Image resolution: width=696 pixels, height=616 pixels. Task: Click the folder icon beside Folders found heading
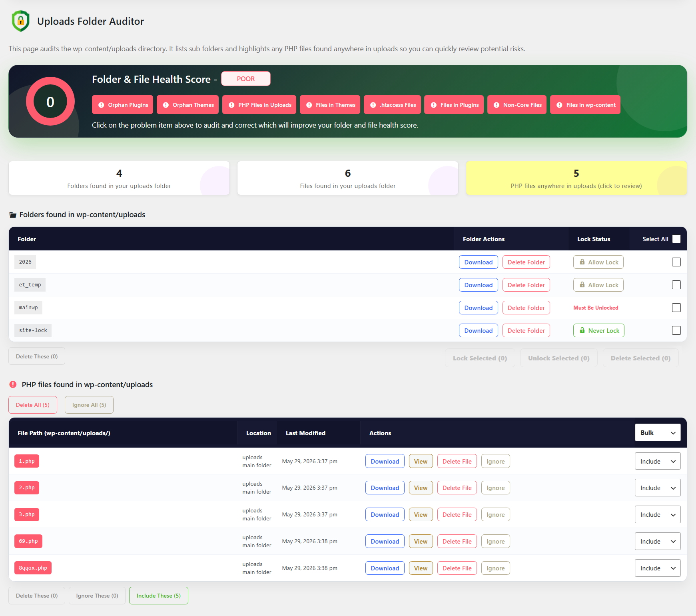click(x=13, y=215)
